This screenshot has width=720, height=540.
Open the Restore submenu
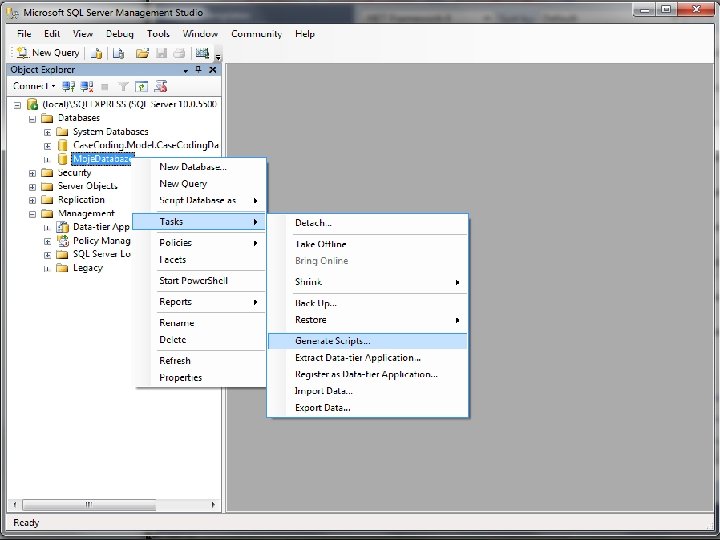tap(367, 320)
